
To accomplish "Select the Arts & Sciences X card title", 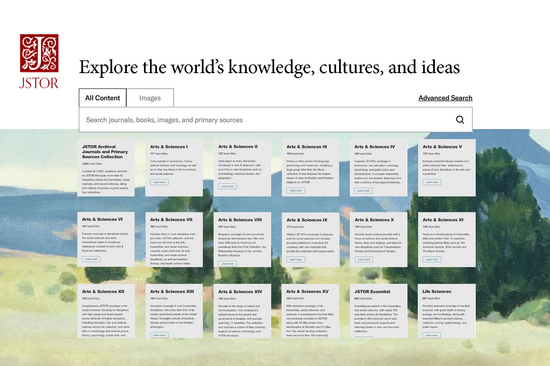I will (374, 220).
